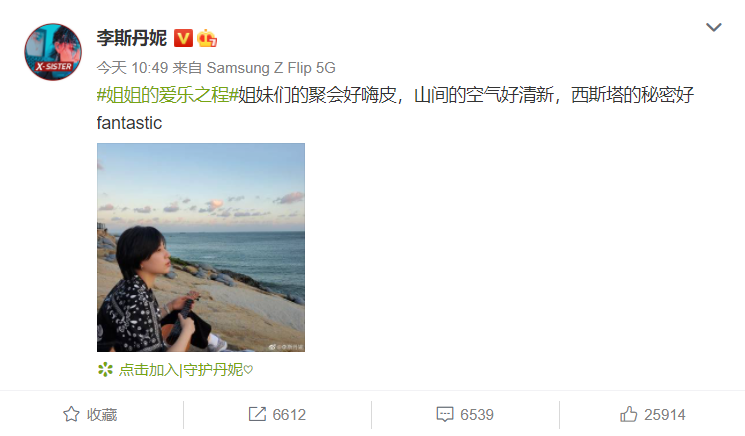
Task: Open the 点击加入|守护丹妮 fan group link
Action: [x=186, y=370]
